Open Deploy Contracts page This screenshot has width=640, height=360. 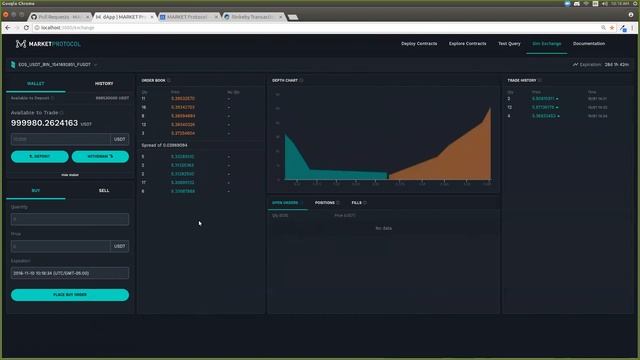(419, 44)
